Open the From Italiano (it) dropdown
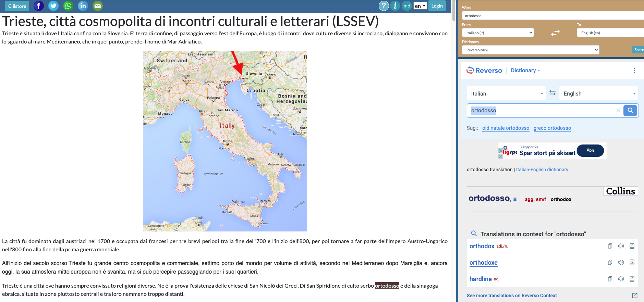Viewport: 644px width, 302px height. click(498, 33)
